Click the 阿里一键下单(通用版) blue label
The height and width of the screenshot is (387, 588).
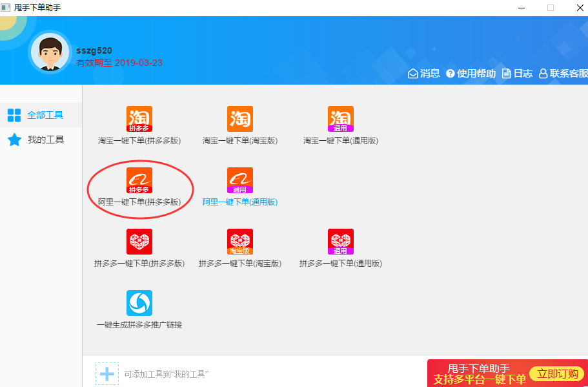(x=240, y=202)
